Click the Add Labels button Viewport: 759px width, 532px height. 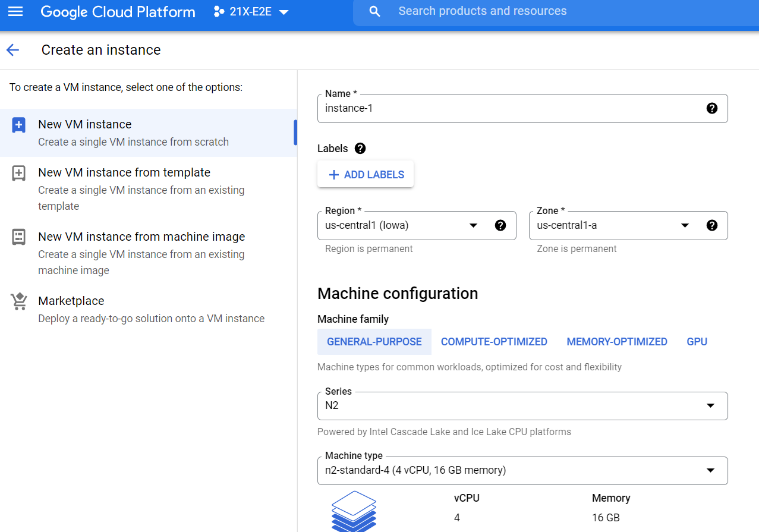366,175
